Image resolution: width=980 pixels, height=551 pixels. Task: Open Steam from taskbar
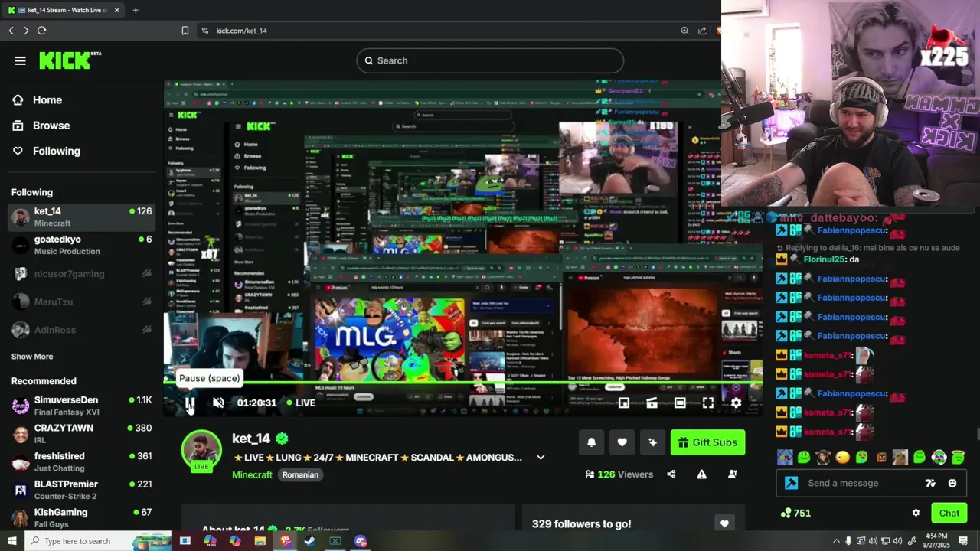[x=309, y=541]
